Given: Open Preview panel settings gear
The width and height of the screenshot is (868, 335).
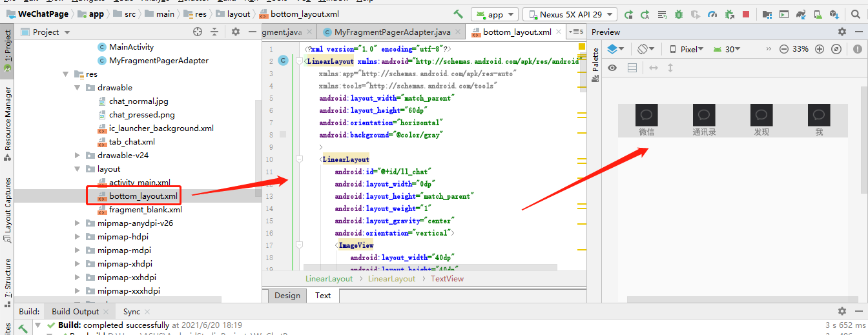Looking at the screenshot, I should pyautogui.click(x=842, y=32).
